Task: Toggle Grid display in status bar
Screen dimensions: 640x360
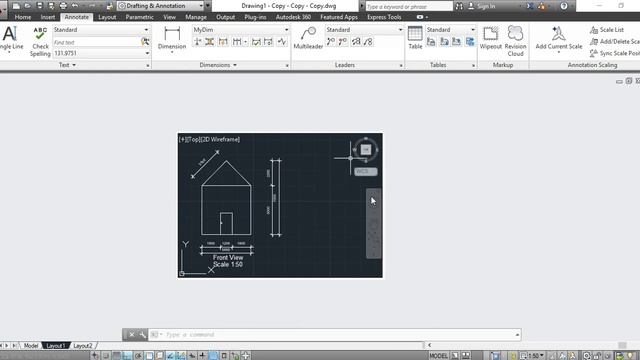Action: pos(117,356)
